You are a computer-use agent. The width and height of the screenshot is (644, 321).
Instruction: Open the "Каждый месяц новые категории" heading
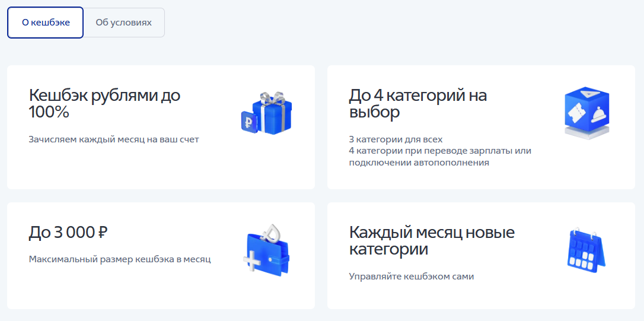[x=432, y=240]
